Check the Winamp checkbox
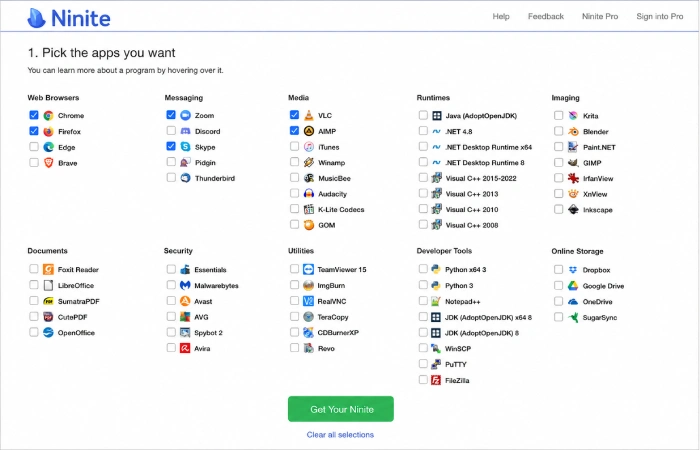This screenshot has width=700, height=450. coord(294,162)
